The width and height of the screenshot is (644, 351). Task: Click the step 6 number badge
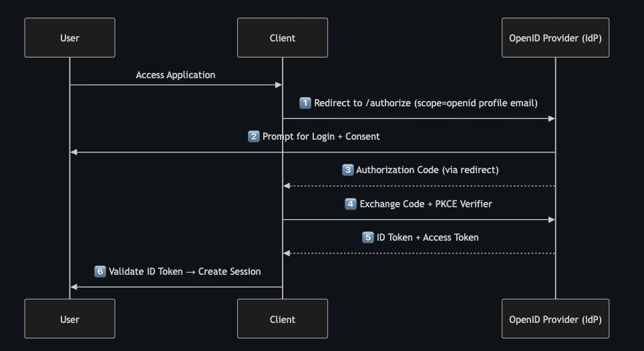coord(100,271)
